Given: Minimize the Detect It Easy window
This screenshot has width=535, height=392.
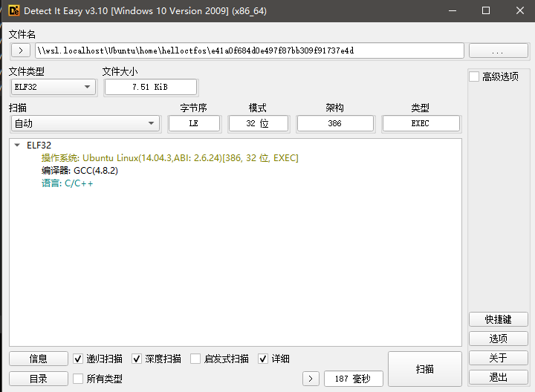Looking at the screenshot, I should point(453,10).
